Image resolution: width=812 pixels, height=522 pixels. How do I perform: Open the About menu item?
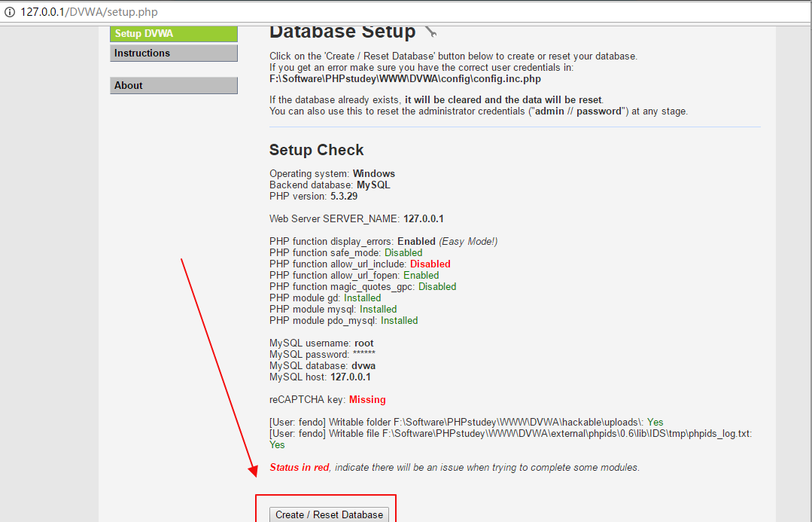click(174, 86)
